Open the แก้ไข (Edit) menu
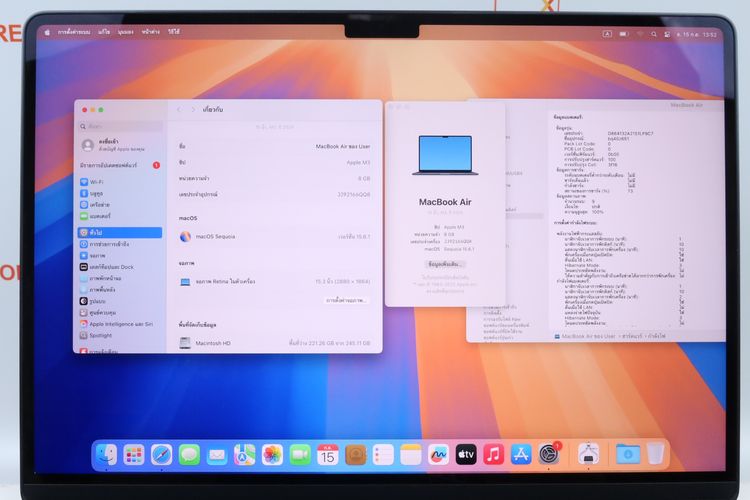The height and width of the screenshot is (500, 750). tap(104, 32)
